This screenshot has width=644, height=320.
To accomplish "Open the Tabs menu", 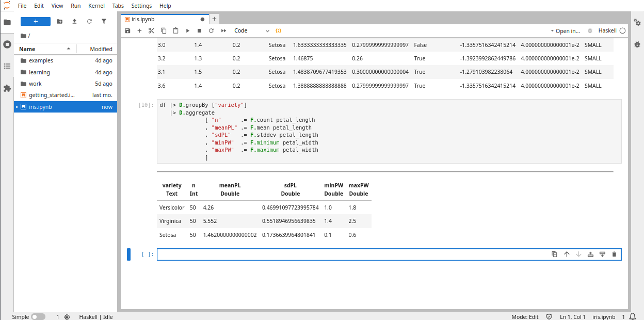I will (118, 6).
